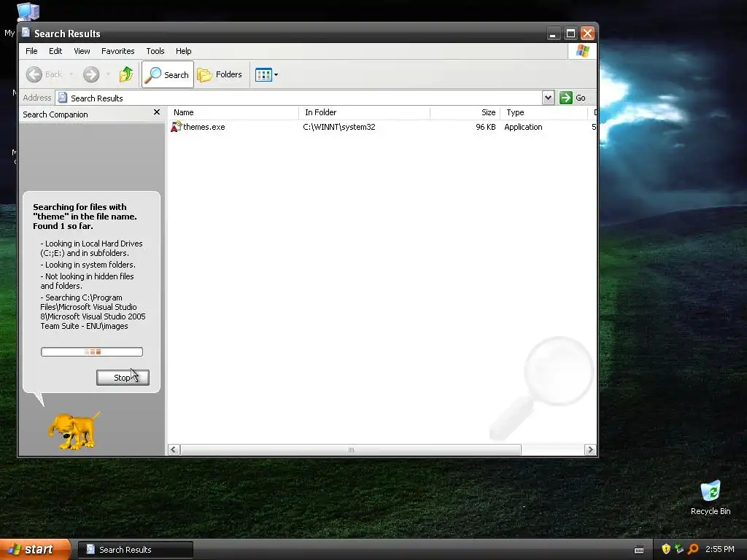The width and height of the screenshot is (747, 560).
Task: Open the Address bar dropdown list
Action: (x=548, y=98)
